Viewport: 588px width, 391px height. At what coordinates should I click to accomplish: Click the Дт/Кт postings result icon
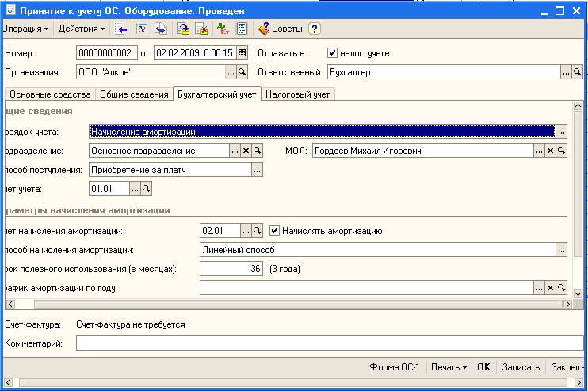tap(223, 29)
